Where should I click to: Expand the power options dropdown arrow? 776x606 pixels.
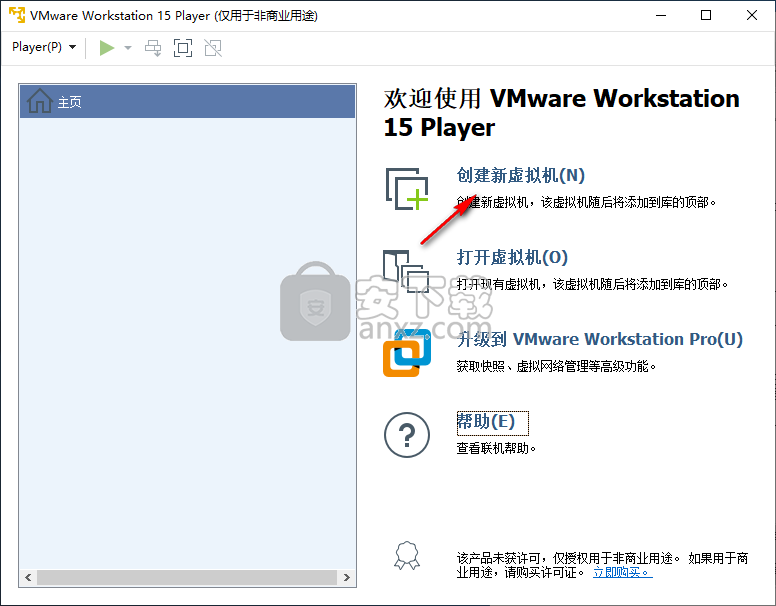[x=128, y=48]
